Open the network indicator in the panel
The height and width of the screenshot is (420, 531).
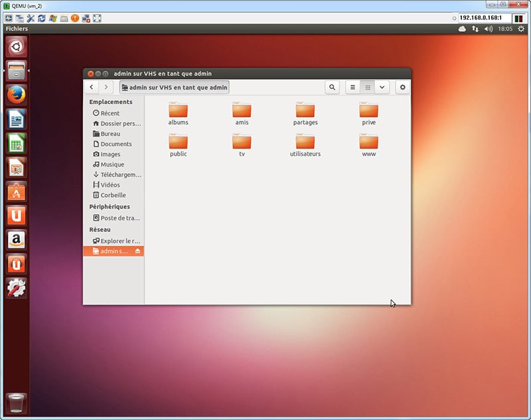point(475,29)
